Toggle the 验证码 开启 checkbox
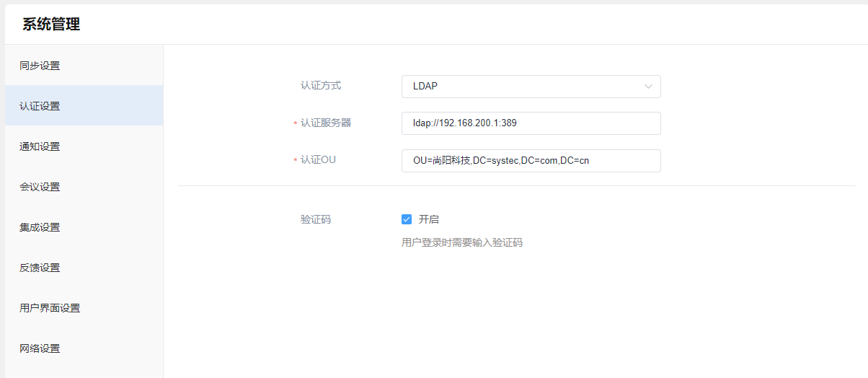This screenshot has width=868, height=378. [407, 219]
